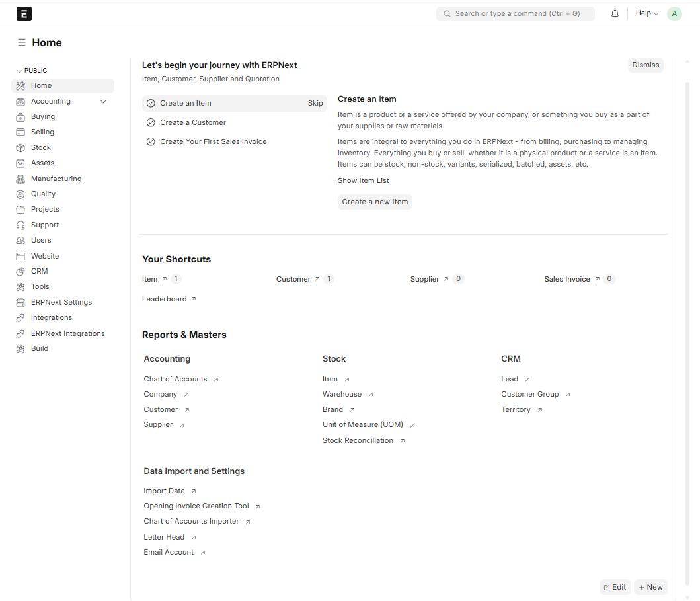Screen dimensions: 700x601
Task: Click the Build sidebar icon
Action: pyautogui.click(x=20, y=348)
